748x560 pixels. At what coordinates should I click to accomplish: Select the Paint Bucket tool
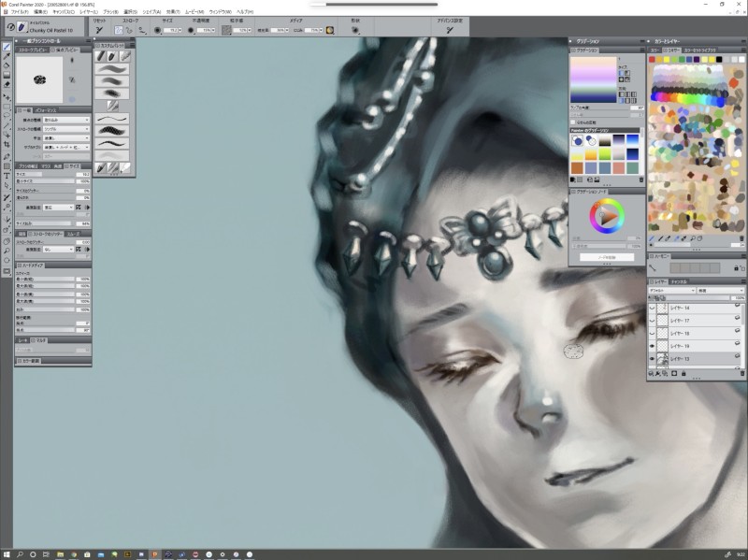click(7, 65)
